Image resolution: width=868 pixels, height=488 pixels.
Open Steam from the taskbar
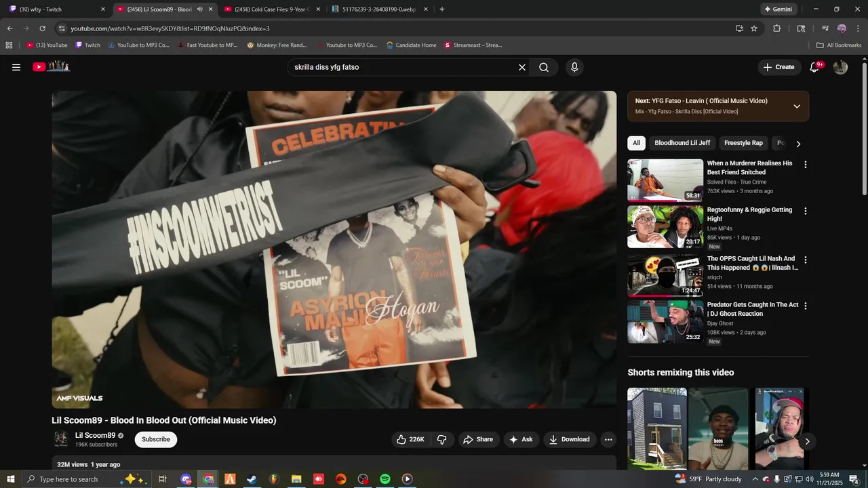click(252, 479)
